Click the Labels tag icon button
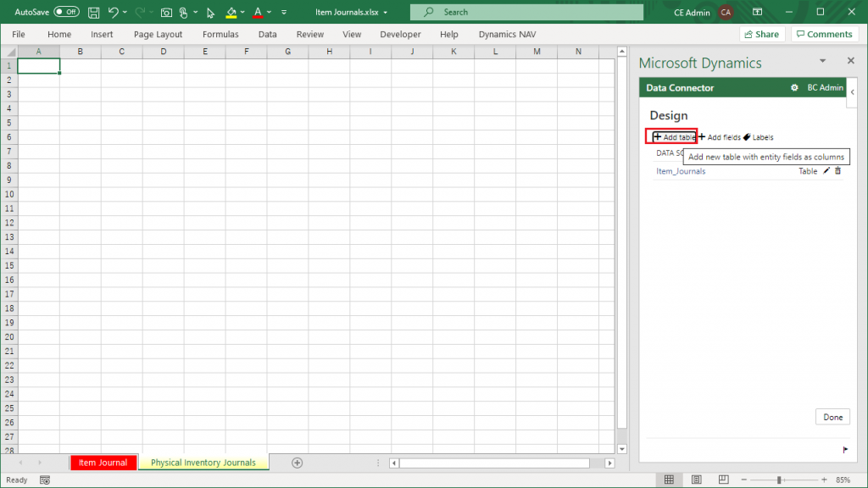Screen dimensions: 868x488 click(x=758, y=137)
